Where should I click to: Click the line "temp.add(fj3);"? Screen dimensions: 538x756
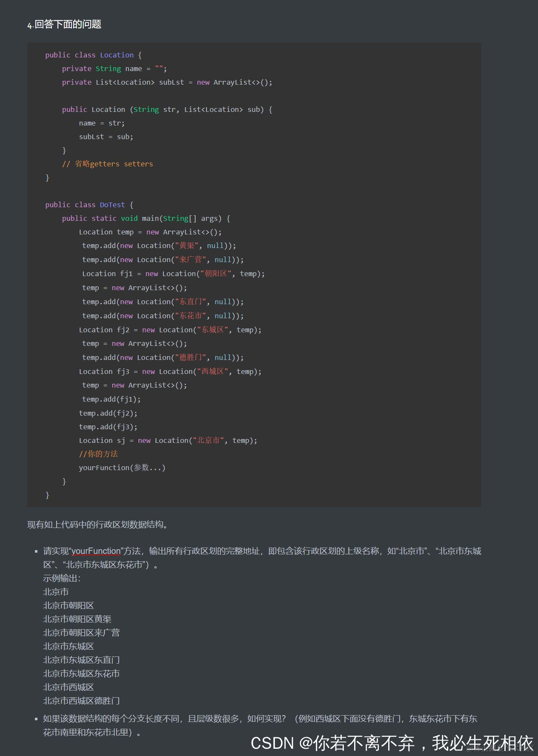108,427
